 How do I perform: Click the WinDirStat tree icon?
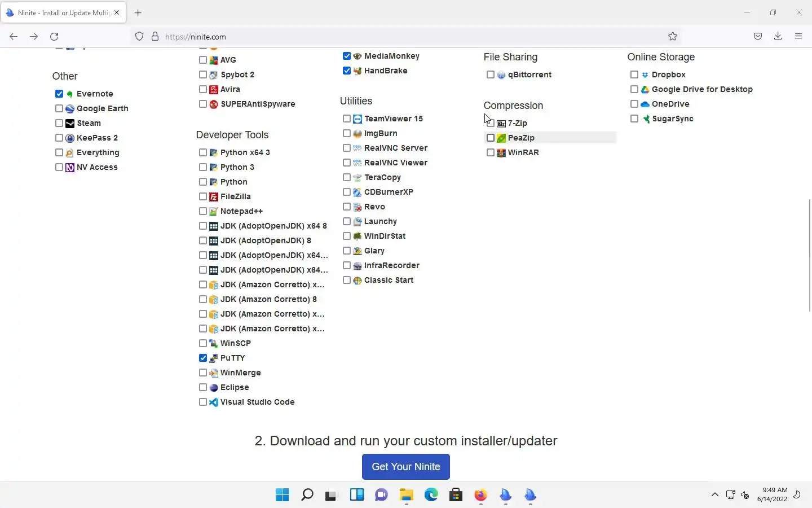click(x=358, y=236)
